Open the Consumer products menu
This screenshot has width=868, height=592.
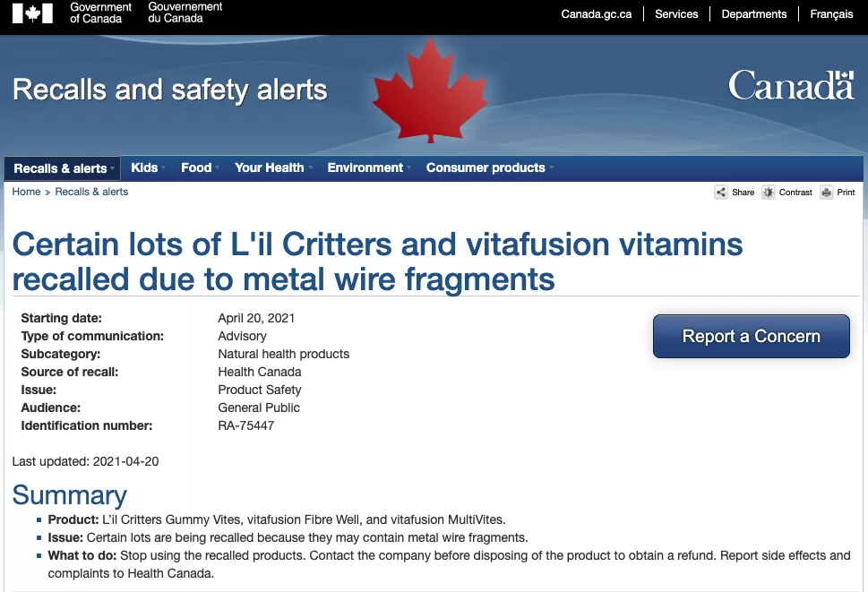489,167
